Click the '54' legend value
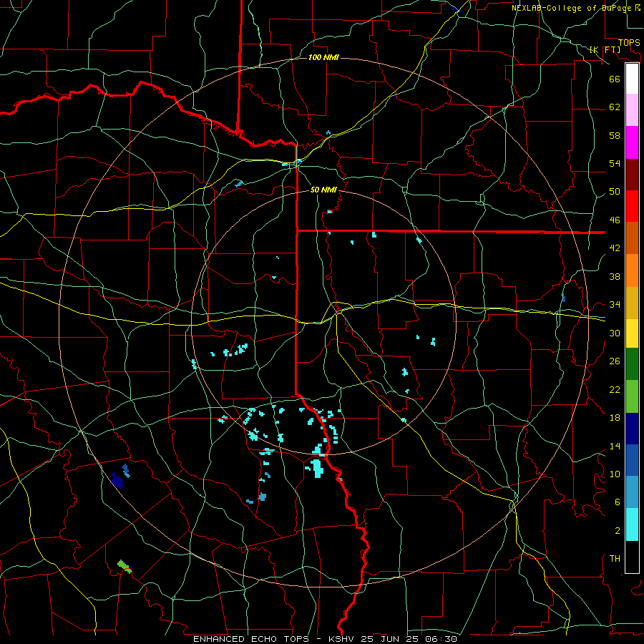The width and height of the screenshot is (644, 644). 615,163
